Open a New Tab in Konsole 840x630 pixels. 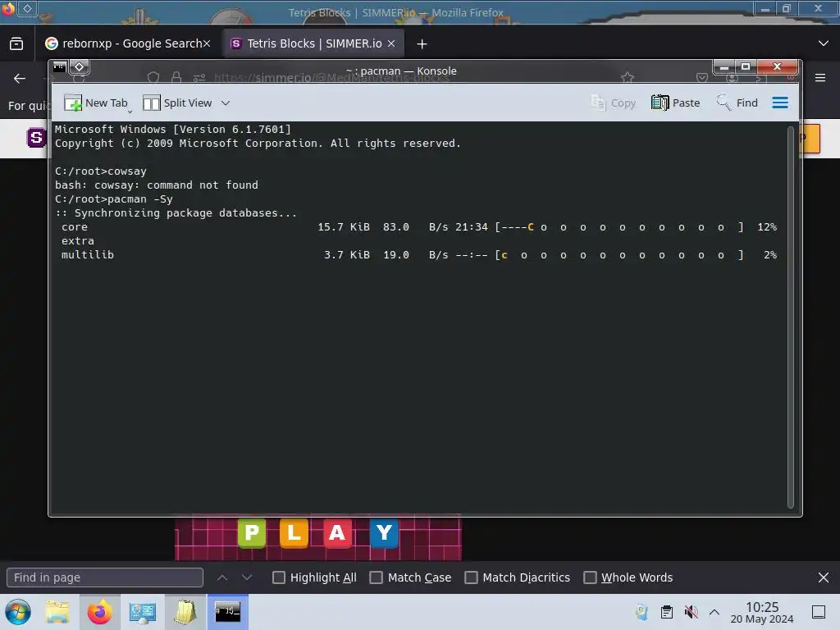click(97, 103)
